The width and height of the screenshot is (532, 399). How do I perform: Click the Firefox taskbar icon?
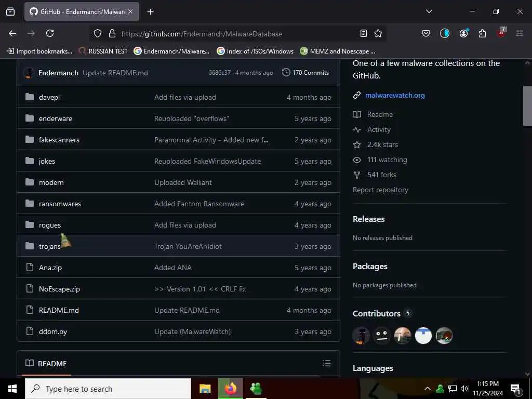[x=231, y=389]
